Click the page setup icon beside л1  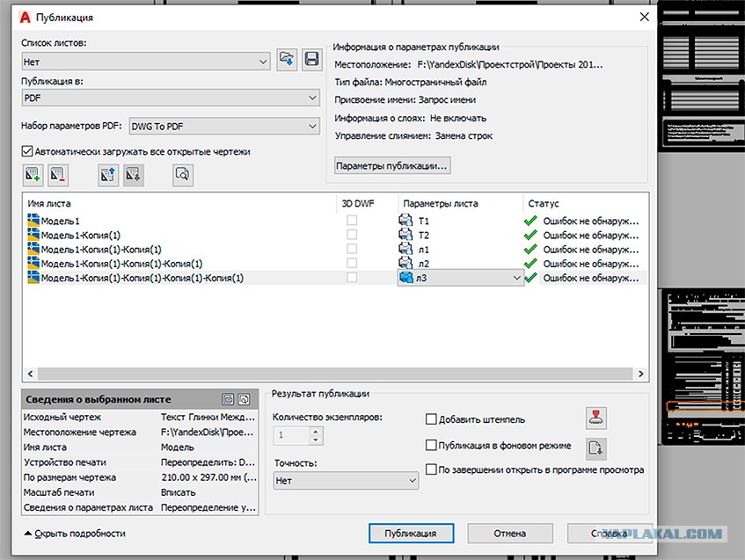(405, 249)
